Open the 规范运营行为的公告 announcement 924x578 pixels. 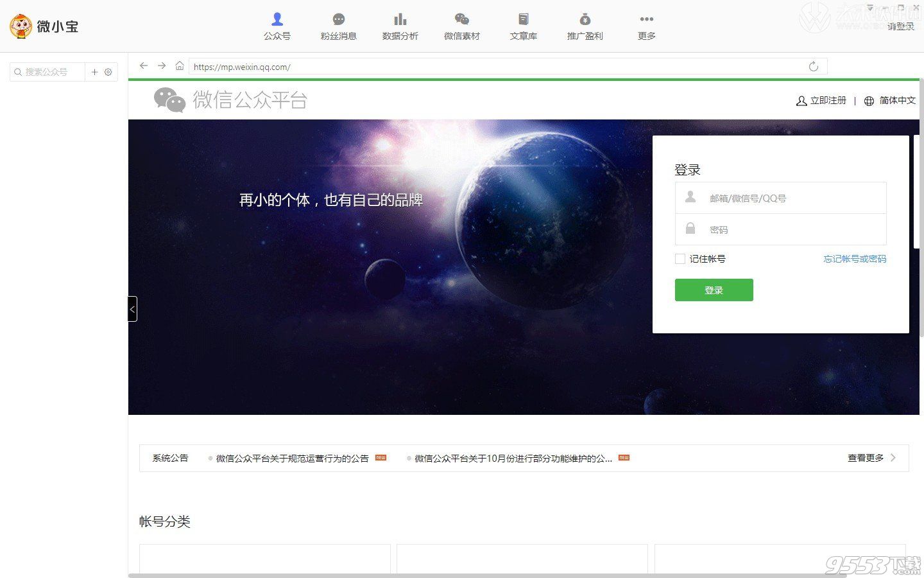tap(293, 459)
